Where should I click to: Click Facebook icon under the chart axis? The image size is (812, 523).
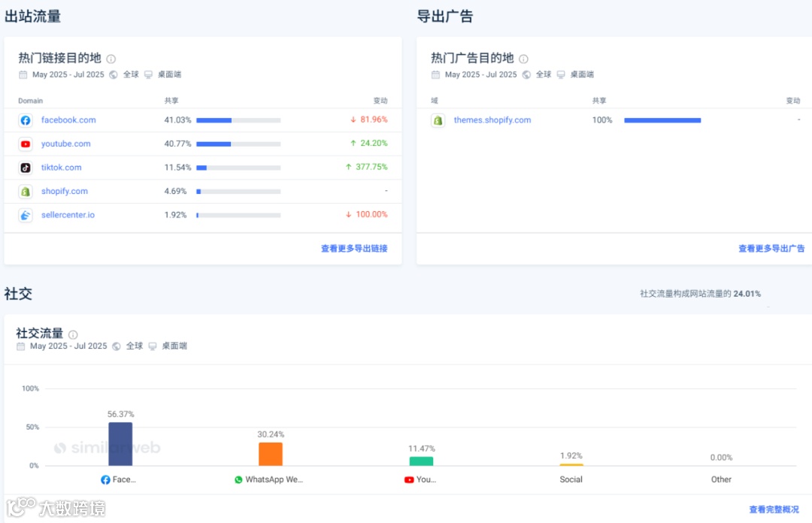[x=105, y=479]
